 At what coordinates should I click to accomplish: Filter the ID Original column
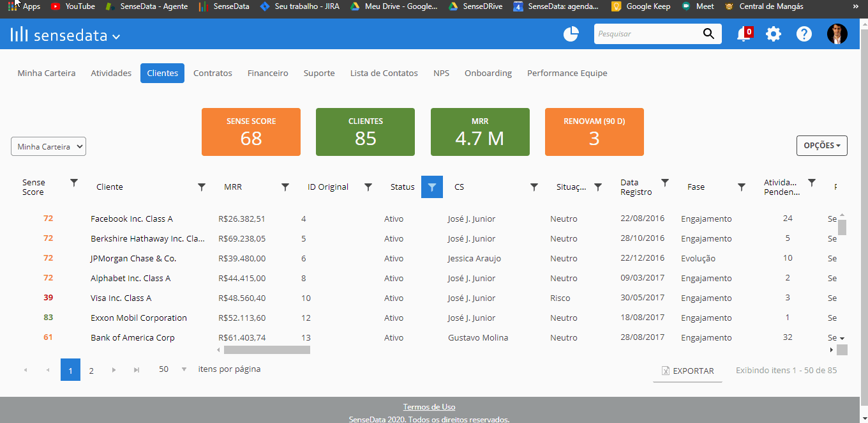(x=368, y=187)
